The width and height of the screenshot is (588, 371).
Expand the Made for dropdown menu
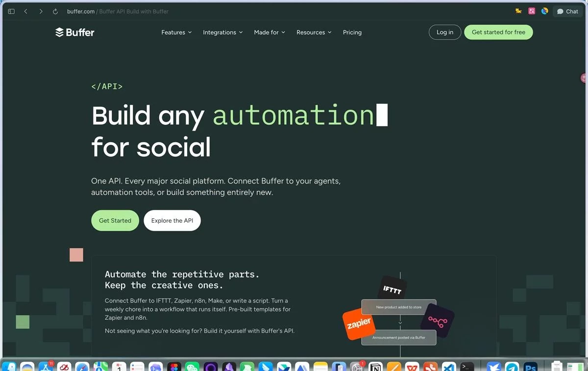269,32
